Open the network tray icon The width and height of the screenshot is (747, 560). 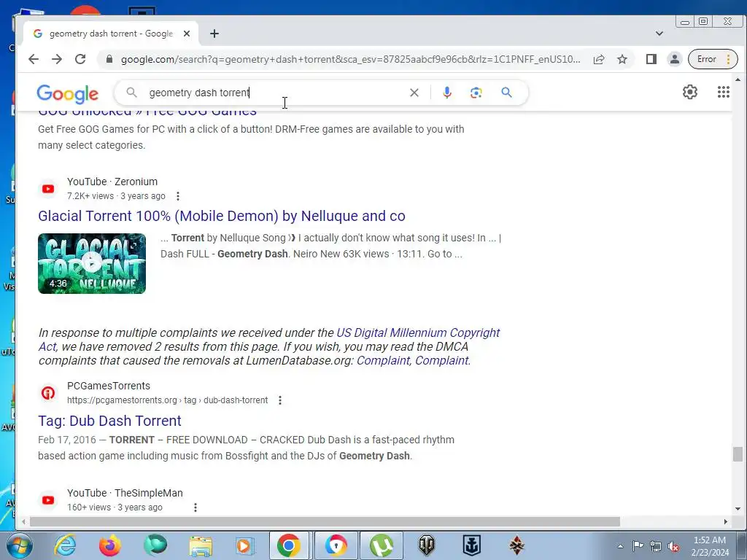[x=656, y=546]
